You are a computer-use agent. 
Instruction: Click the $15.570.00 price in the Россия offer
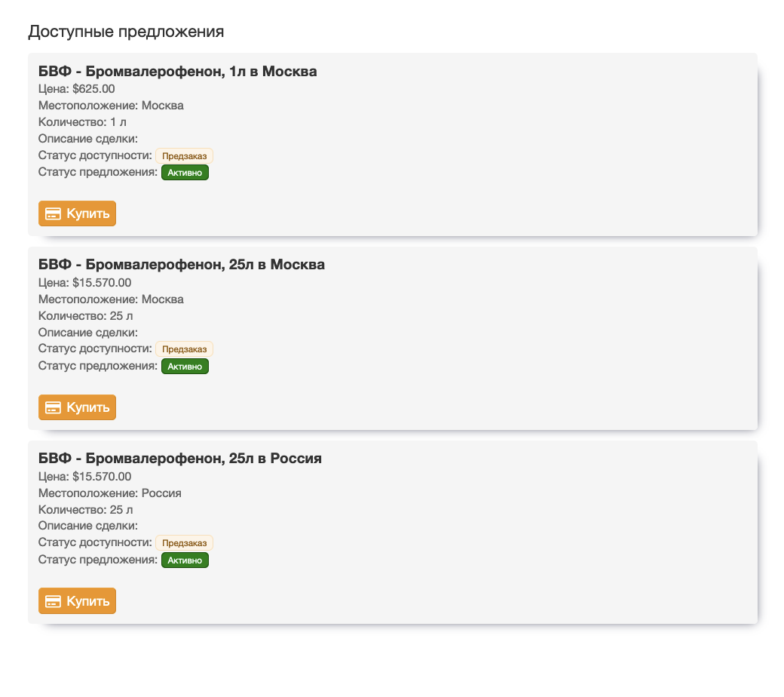[x=102, y=476]
